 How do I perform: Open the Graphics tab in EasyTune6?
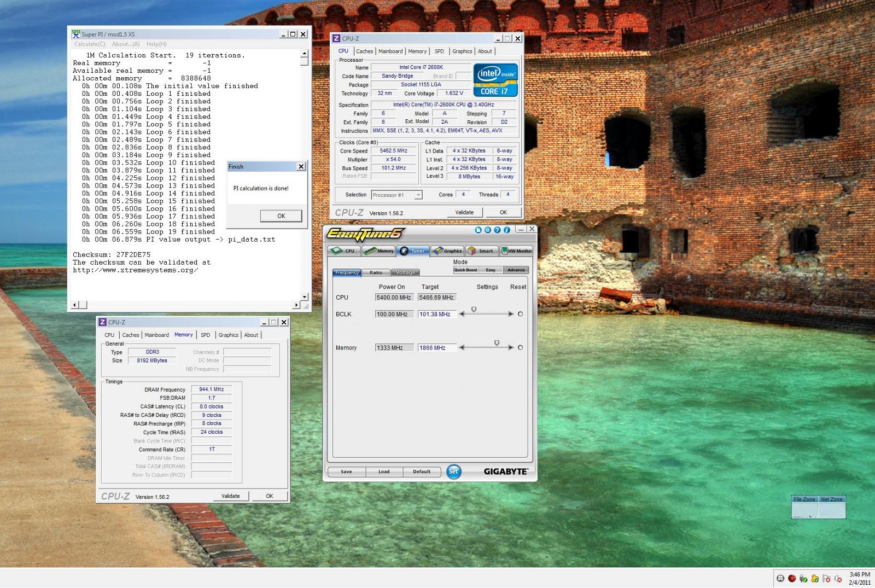(447, 251)
